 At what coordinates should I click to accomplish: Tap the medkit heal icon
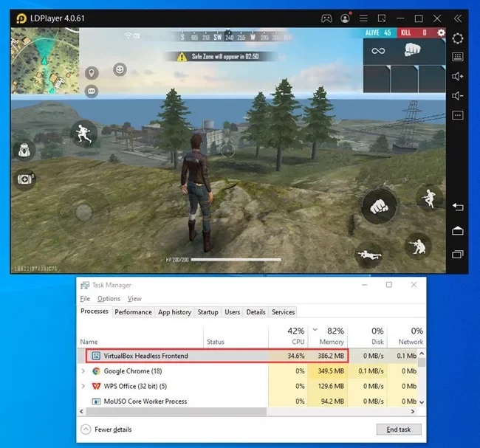pyautogui.click(x=25, y=179)
